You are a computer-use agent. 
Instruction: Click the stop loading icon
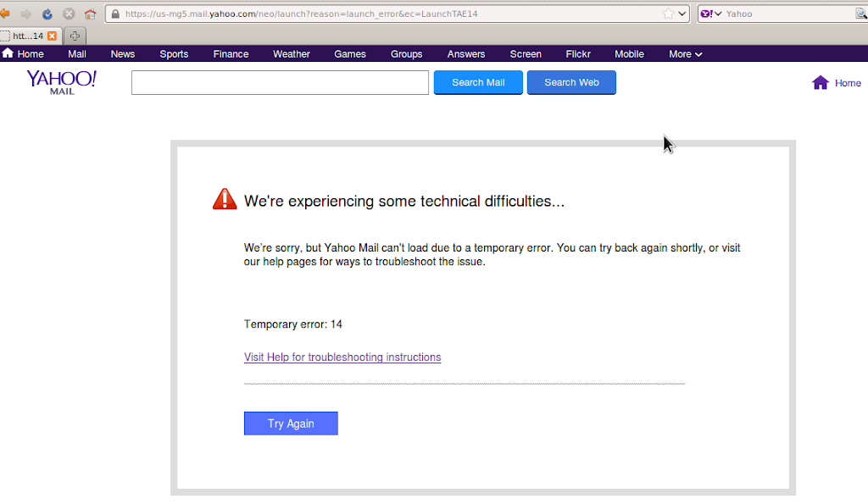click(69, 14)
